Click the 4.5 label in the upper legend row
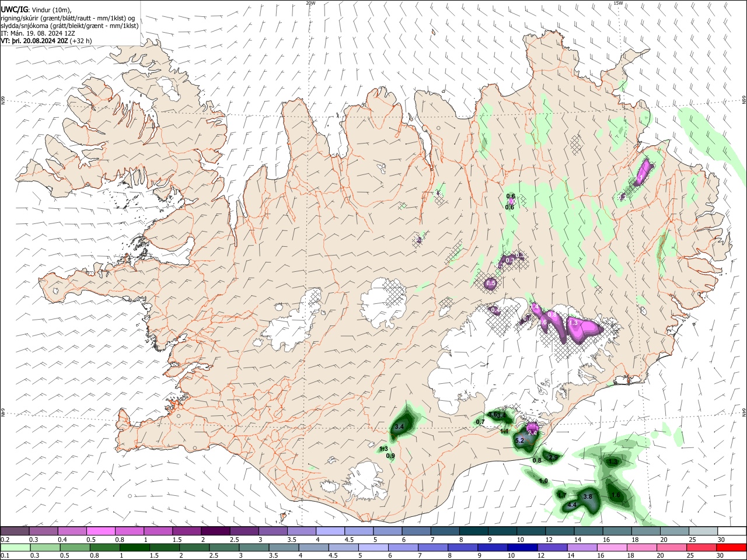The width and height of the screenshot is (747, 560). [349, 540]
